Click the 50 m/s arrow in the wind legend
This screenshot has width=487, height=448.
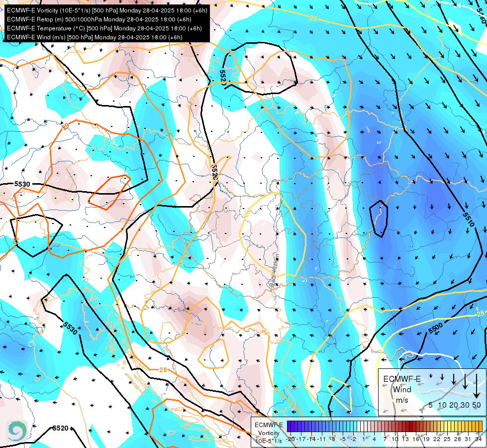(x=477, y=386)
